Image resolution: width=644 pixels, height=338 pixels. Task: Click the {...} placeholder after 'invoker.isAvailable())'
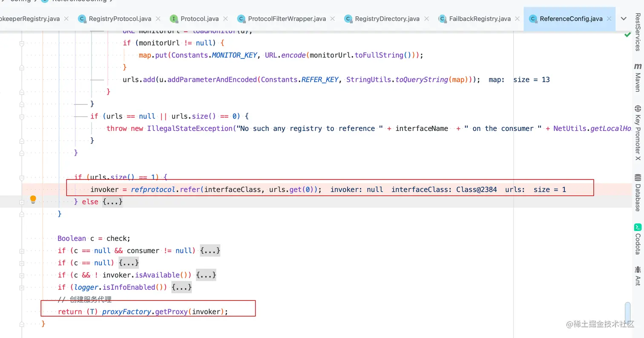tap(206, 275)
